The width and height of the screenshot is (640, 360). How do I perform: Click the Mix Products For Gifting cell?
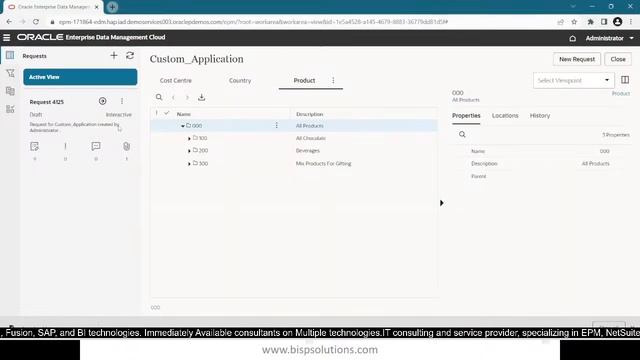(323, 163)
